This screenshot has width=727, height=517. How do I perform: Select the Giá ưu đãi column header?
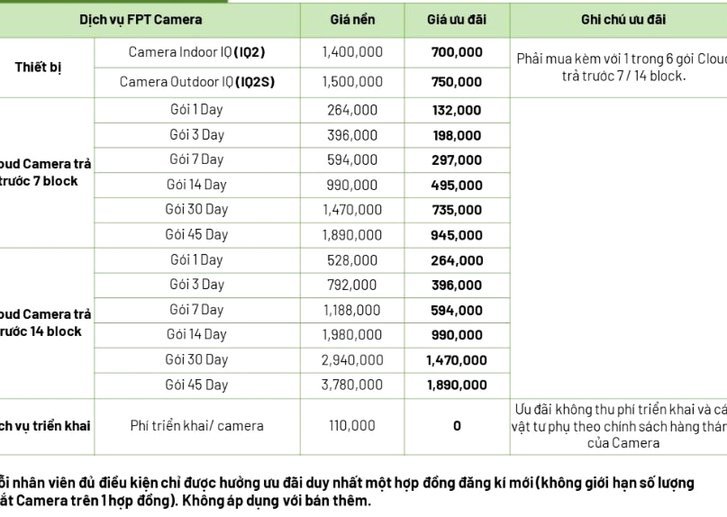coord(457,19)
